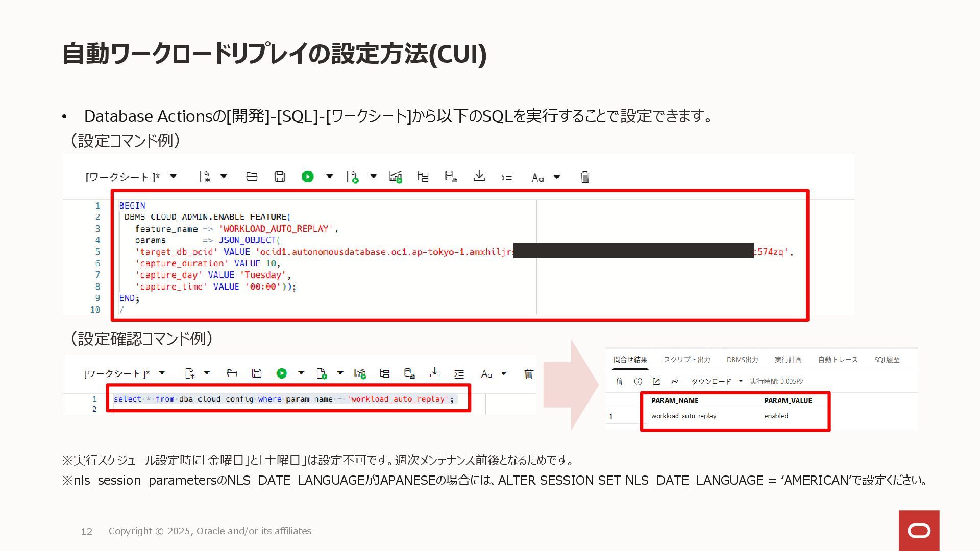Click the PARAM_NAME column header
The width and height of the screenshot is (980, 551).
675,400
